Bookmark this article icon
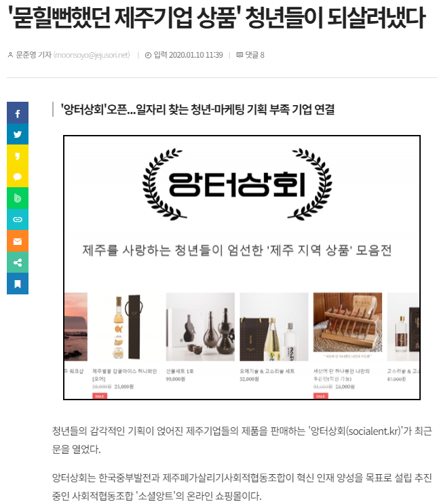This screenshot has width=437, height=504. 18,284
